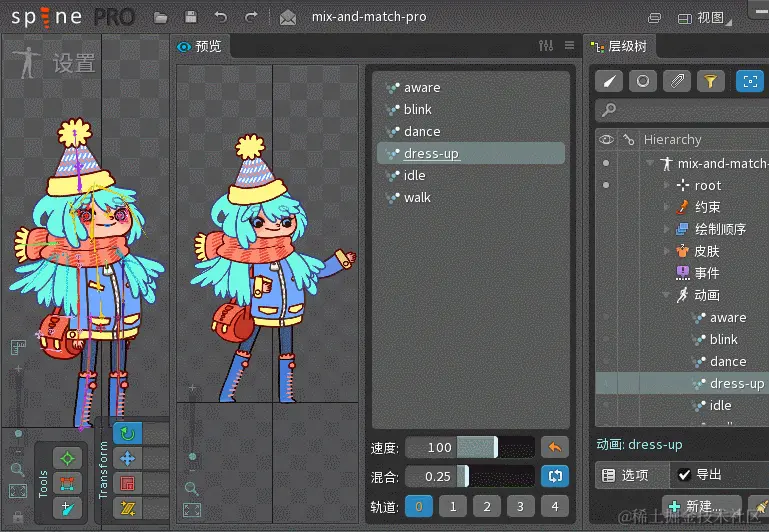Select track 4 button
Screen dimensions: 769x532
pyautogui.click(x=555, y=506)
